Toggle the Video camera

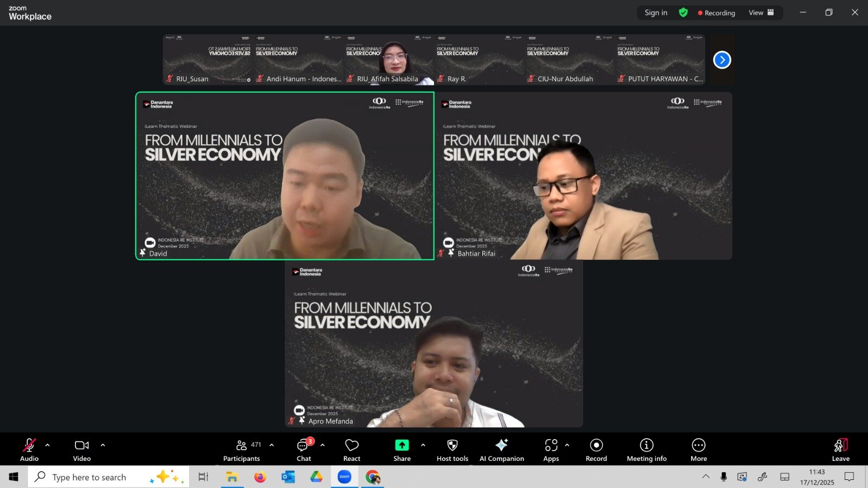pos(82,450)
